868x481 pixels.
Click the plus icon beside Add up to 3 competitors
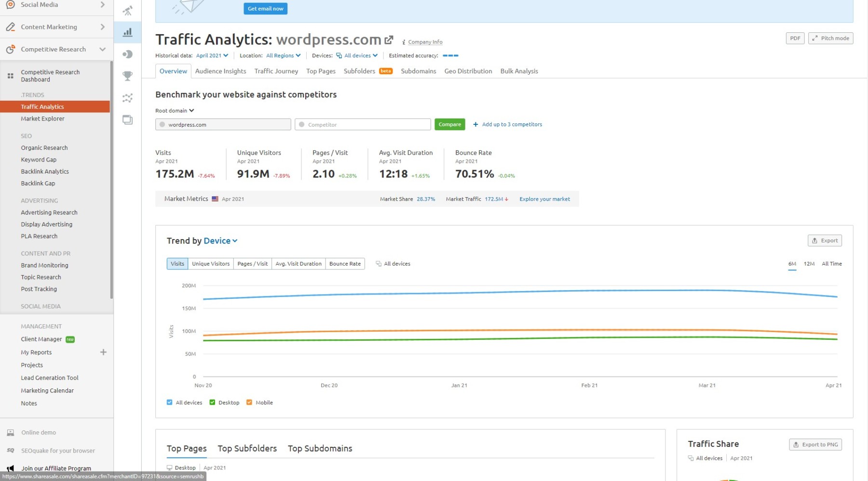475,124
